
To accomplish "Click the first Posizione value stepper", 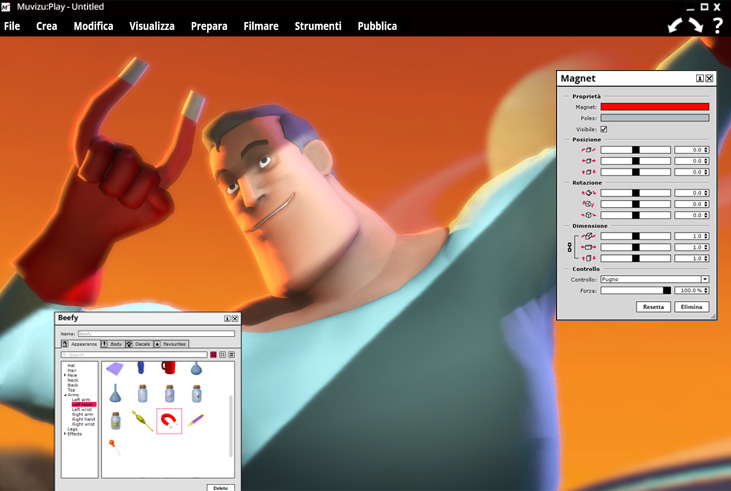I will pyautogui.click(x=706, y=150).
